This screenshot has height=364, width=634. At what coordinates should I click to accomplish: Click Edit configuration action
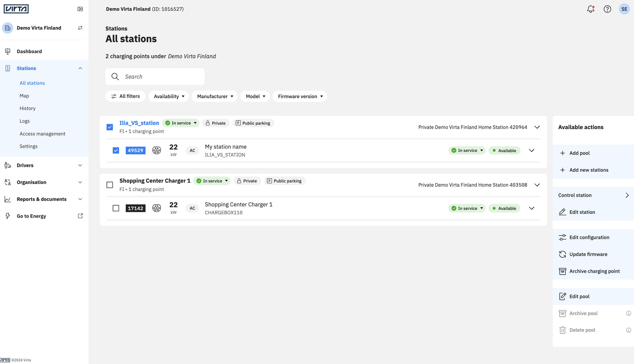(x=593, y=237)
